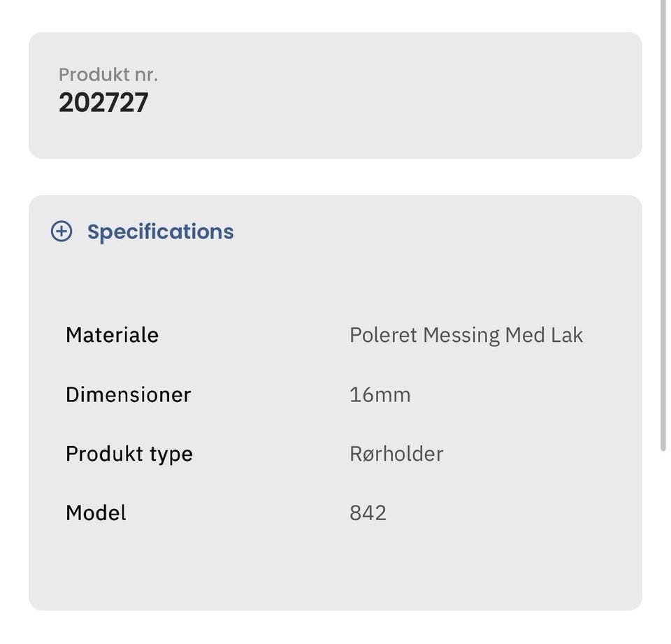Screen dimensions: 671x644
Task: Click the word 'Lak' in material value
Action: [567, 335]
